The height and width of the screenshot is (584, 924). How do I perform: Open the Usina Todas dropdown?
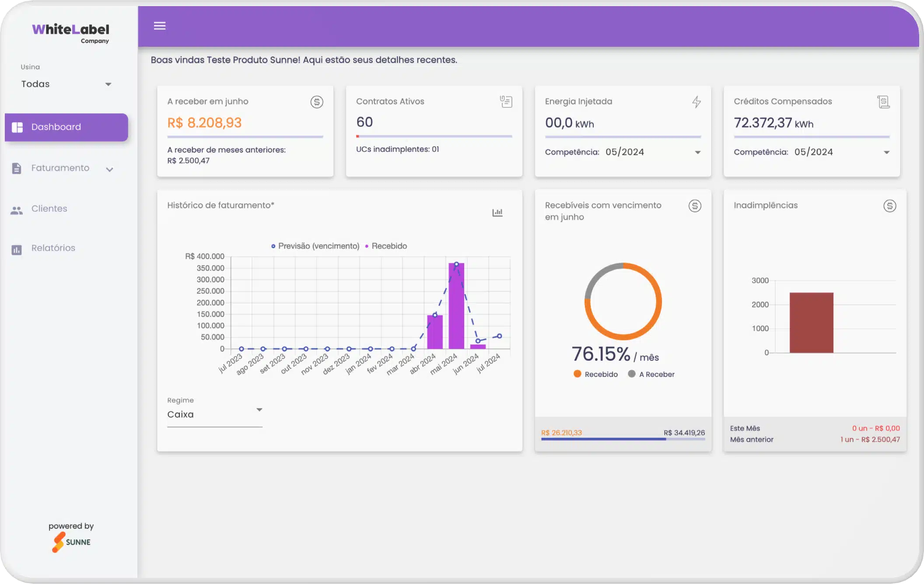pos(66,84)
